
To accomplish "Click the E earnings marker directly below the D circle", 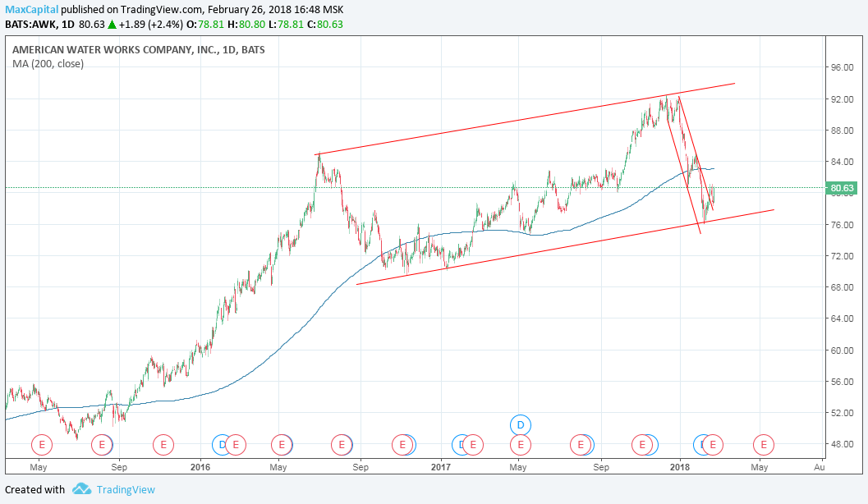I will click(521, 444).
